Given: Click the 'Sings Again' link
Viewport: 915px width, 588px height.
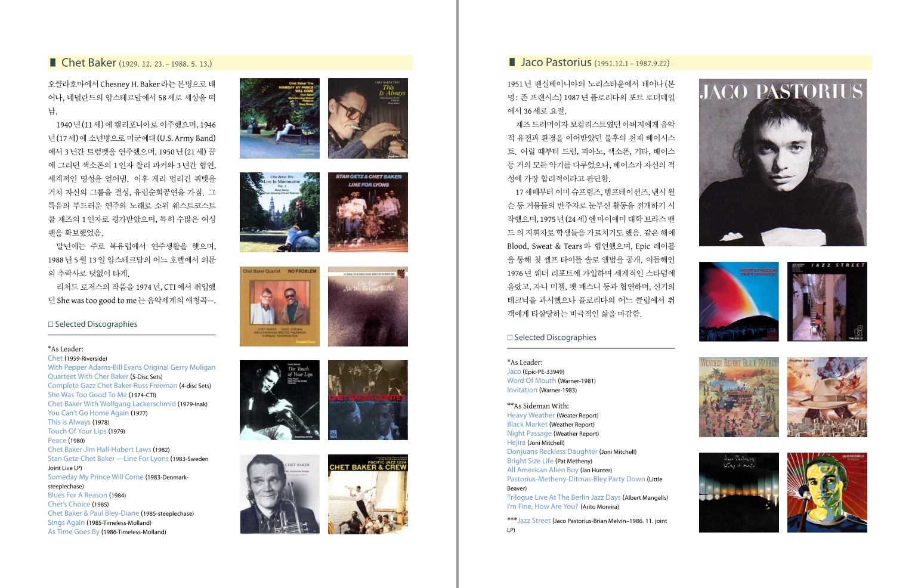Looking at the screenshot, I should point(66,522).
